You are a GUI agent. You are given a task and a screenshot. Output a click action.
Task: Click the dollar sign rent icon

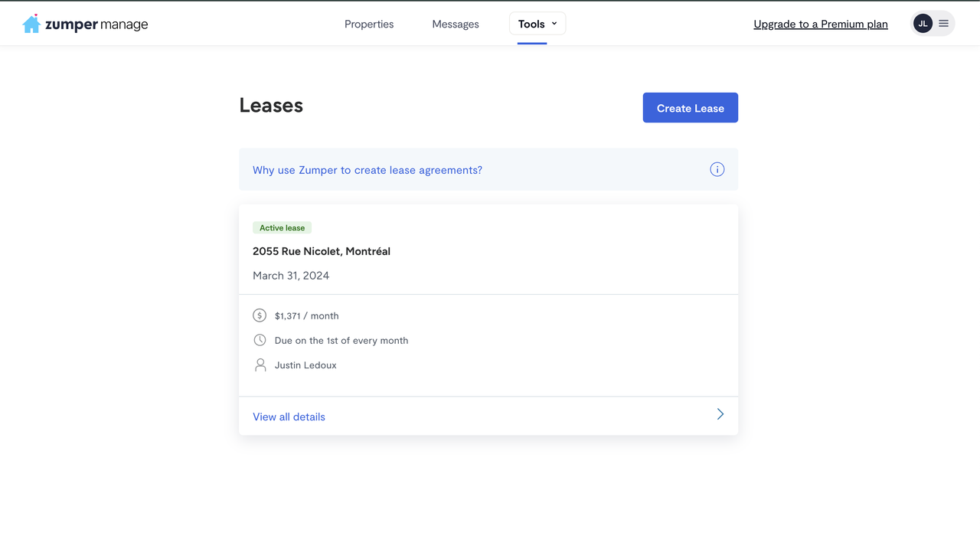pyautogui.click(x=260, y=315)
